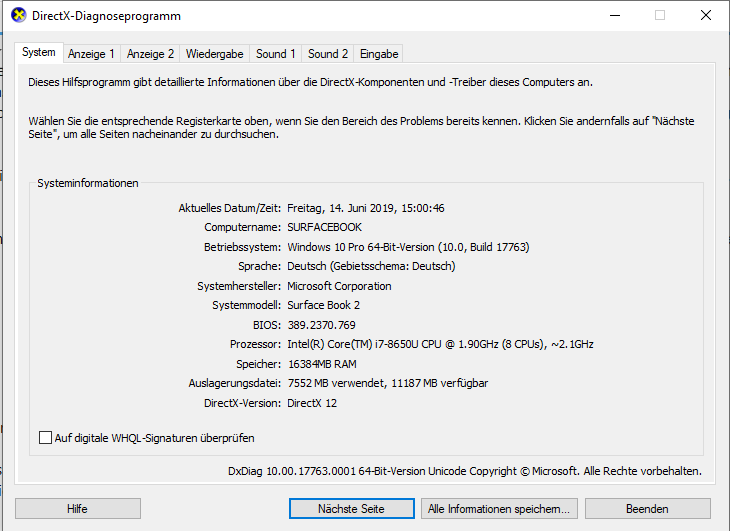Click the 'Systemhersteller:' label
This screenshot has height=531, width=730.
pos(239,286)
